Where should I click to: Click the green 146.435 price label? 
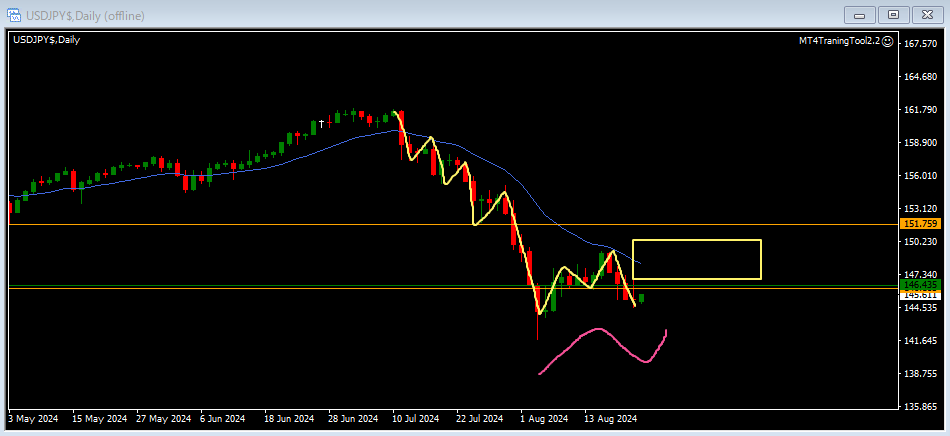pyautogui.click(x=919, y=285)
